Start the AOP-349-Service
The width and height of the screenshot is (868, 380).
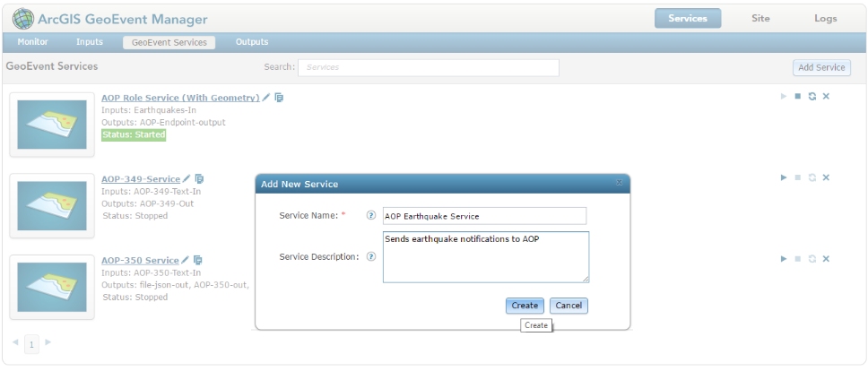pyautogui.click(x=784, y=177)
